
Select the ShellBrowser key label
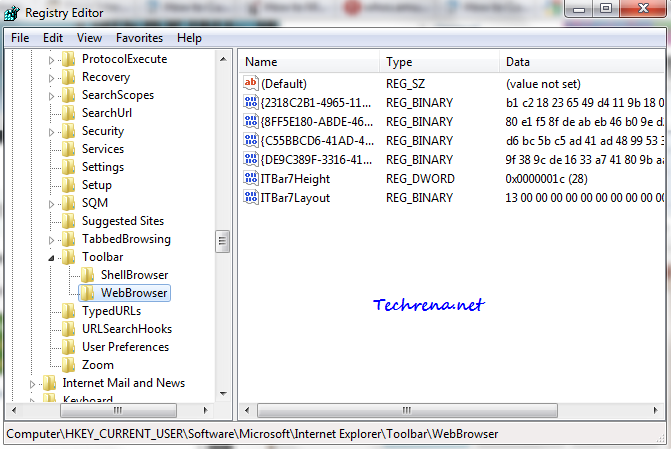(x=134, y=275)
